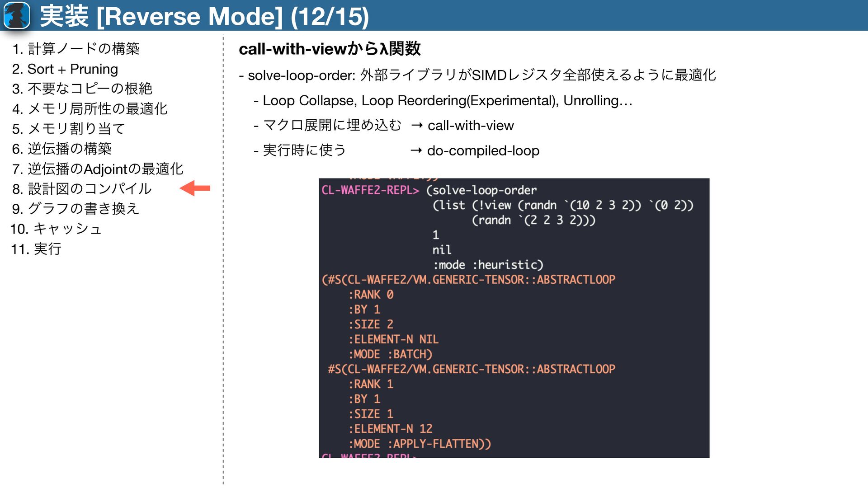
Task: Select outline item 3 不要なコピーの根絶
Action: coord(82,89)
